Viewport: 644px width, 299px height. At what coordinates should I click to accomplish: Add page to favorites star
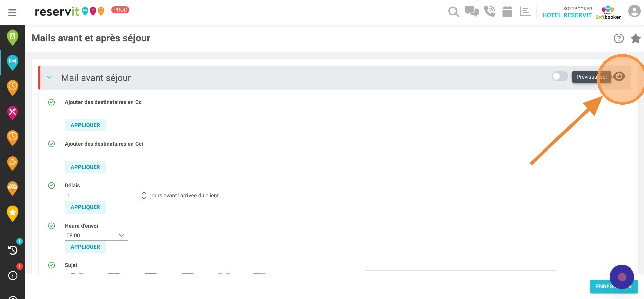635,38
